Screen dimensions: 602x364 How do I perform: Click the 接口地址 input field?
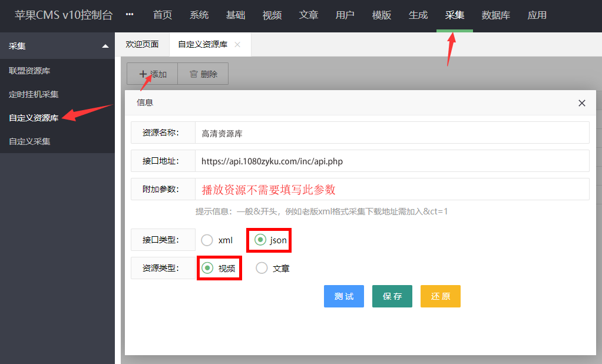coord(391,161)
